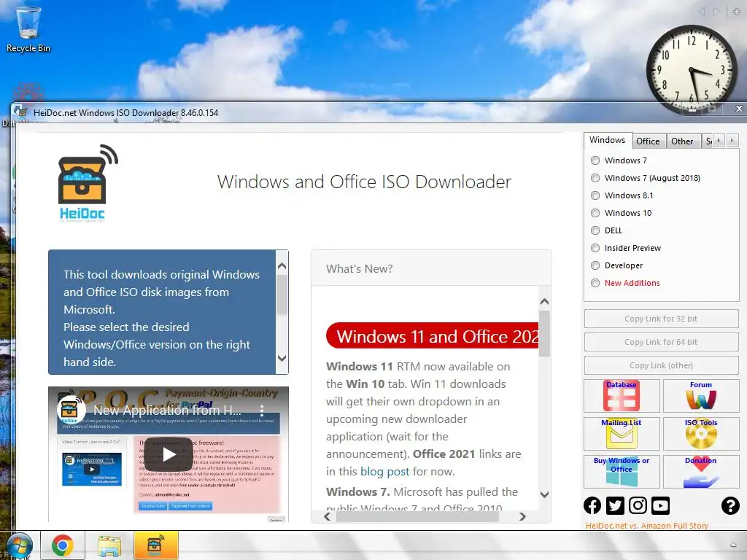Open the Recycle Bin on desktop
747x560 pixels.
point(28,28)
